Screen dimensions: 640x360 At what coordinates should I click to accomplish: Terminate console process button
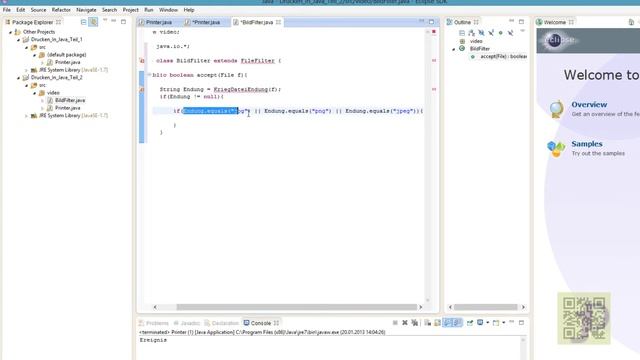(x=395, y=323)
